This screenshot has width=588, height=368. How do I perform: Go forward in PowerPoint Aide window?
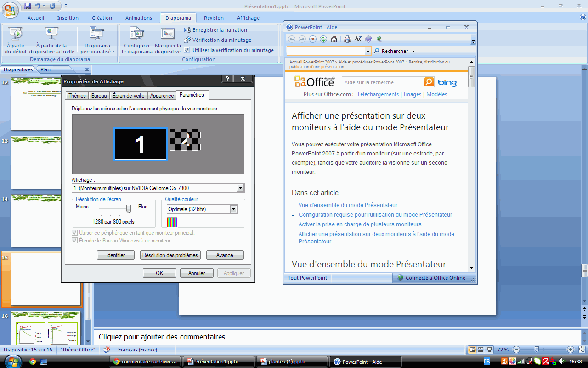pyautogui.click(x=302, y=39)
